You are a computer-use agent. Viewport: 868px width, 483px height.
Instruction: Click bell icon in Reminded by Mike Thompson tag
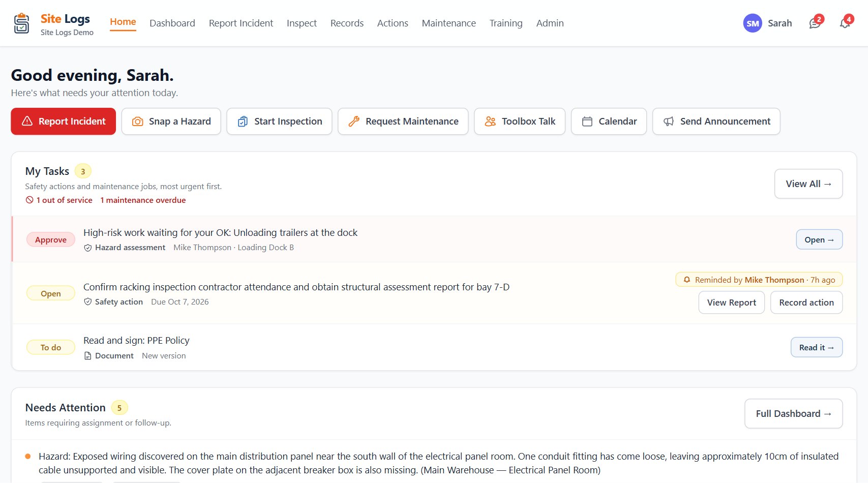click(x=687, y=280)
